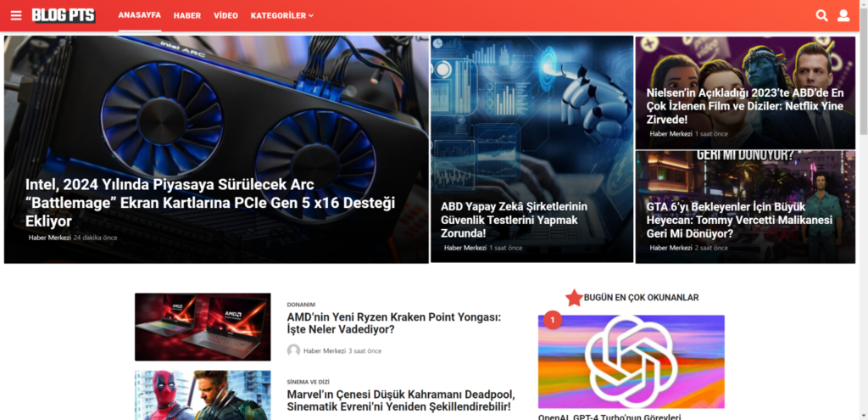
Task: Click DONANIM category label
Action: (x=301, y=305)
